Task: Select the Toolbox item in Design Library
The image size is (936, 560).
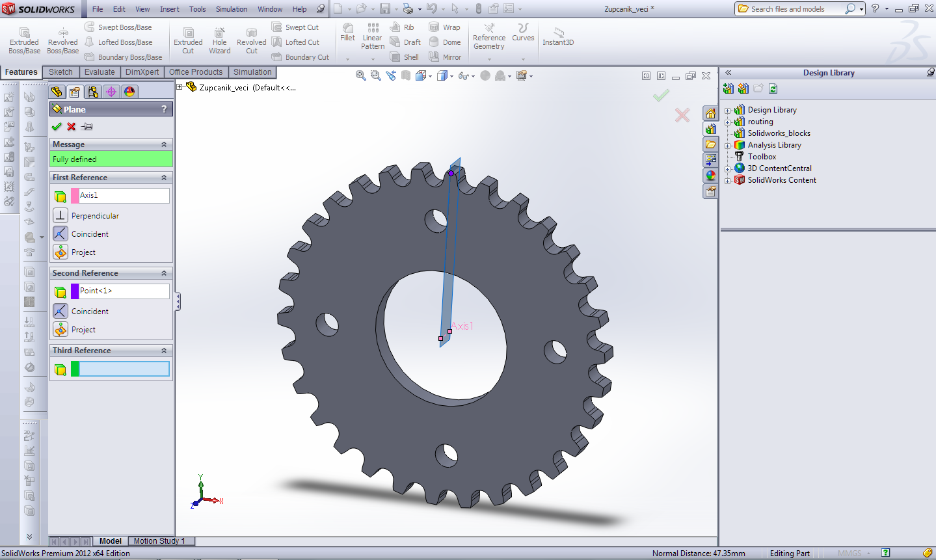Action: tap(762, 157)
